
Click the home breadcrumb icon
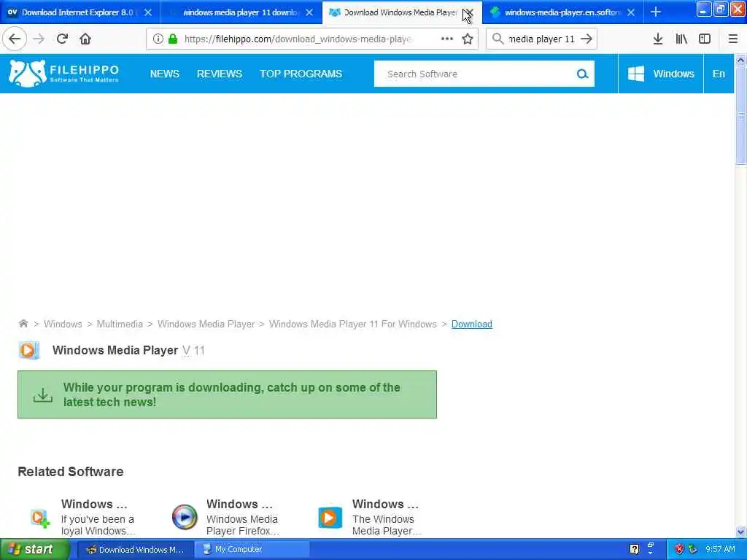(23, 324)
